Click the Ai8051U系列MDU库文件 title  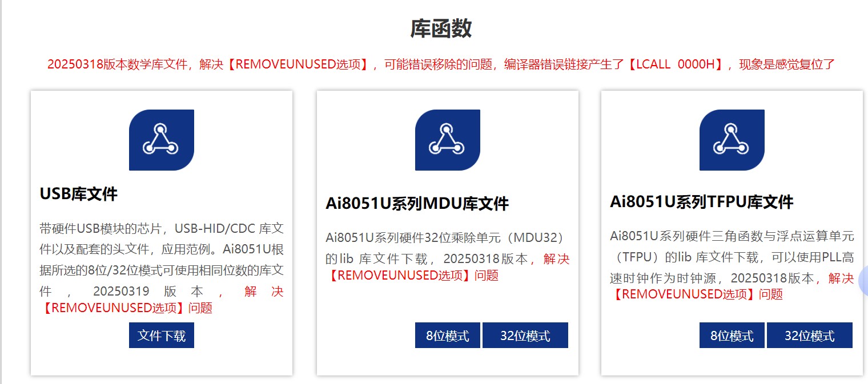click(417, 204)
